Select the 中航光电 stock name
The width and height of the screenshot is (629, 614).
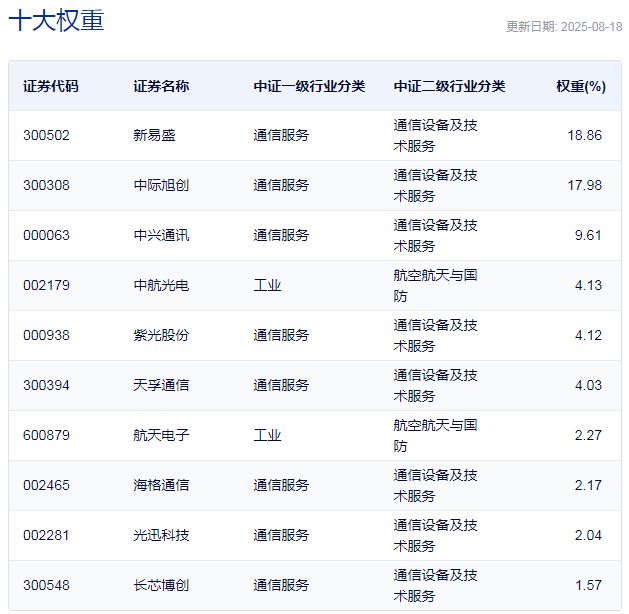click(x=161, y=285)
